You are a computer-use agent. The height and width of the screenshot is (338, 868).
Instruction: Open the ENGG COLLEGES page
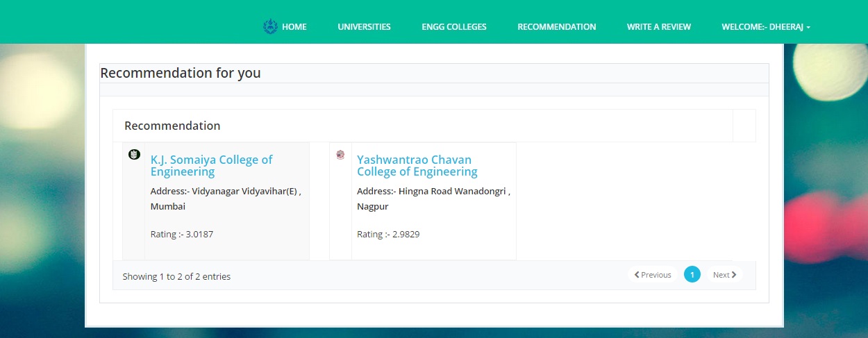pyautogui.click(x=454, y=26)
